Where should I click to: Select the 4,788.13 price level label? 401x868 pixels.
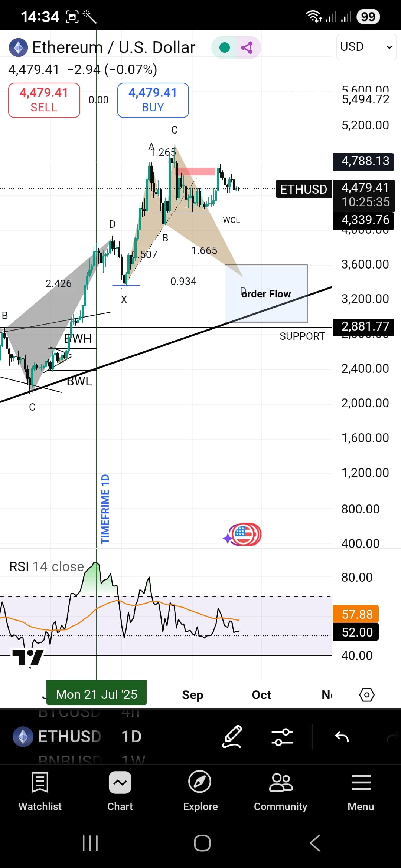tap(363, 161)
